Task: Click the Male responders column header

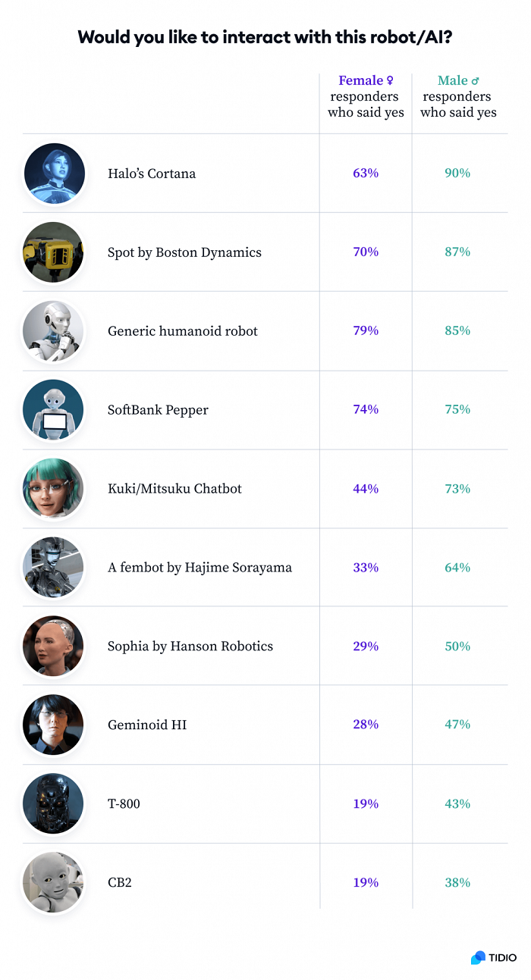Action: pos(458,96)
